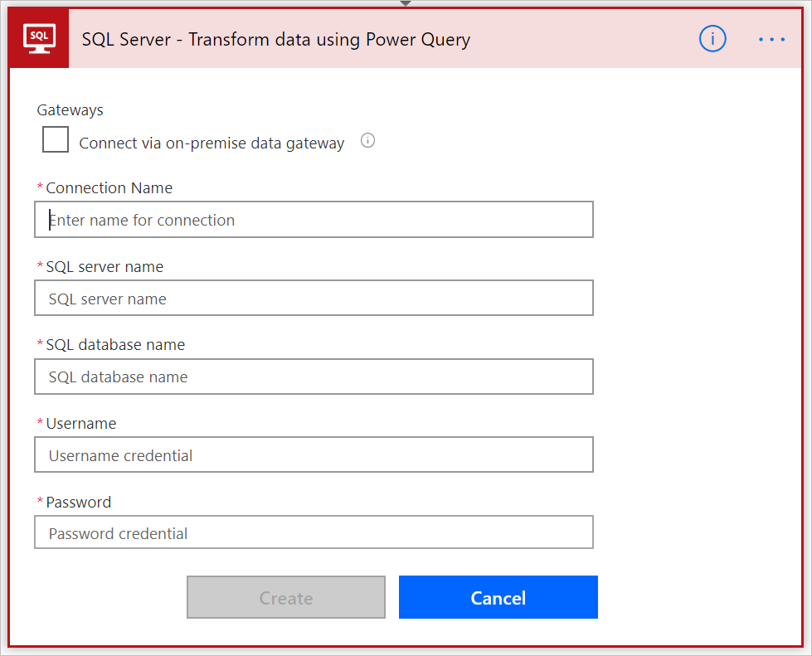Click the 'Username' label text
The height and width of the screenshot is (656, 812).
coord(81,424)
